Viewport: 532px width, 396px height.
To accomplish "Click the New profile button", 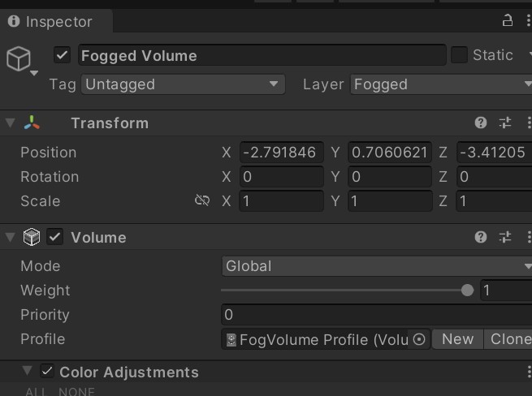I will [x=457, y=339].
